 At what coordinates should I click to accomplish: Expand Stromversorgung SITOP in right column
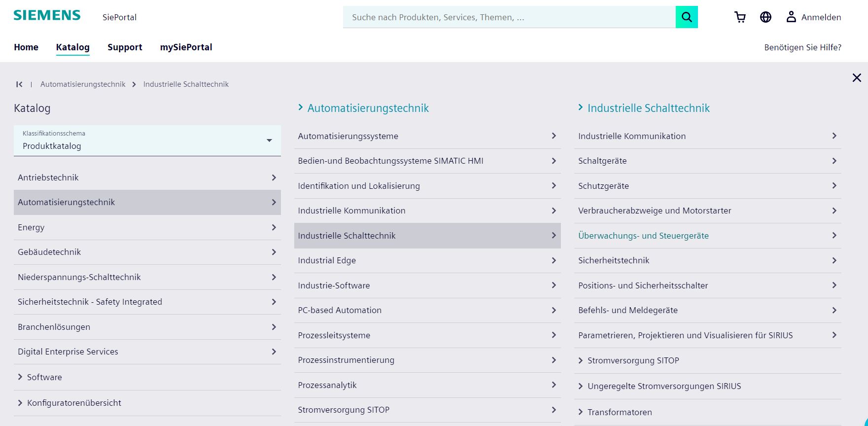708,360
